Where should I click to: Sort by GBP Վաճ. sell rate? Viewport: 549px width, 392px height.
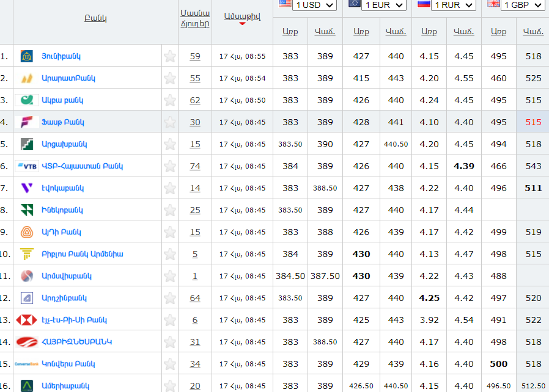[534, 32]
